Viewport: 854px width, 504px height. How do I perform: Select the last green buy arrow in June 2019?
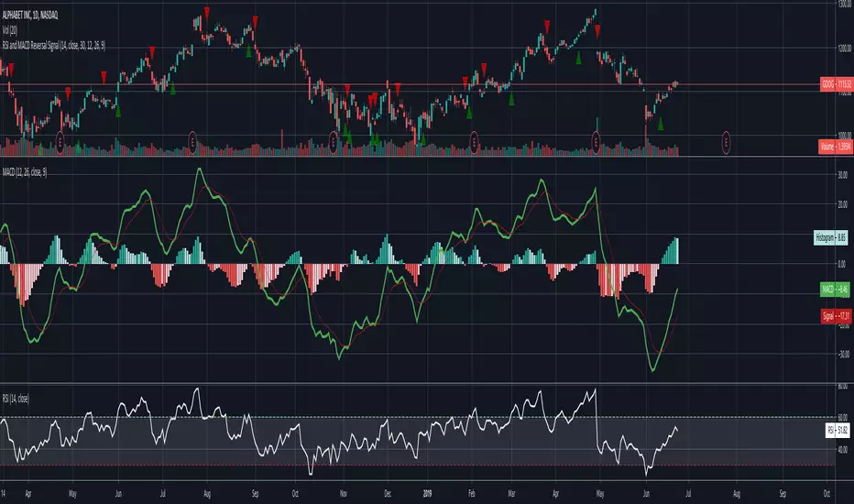(x=661, y=124)
